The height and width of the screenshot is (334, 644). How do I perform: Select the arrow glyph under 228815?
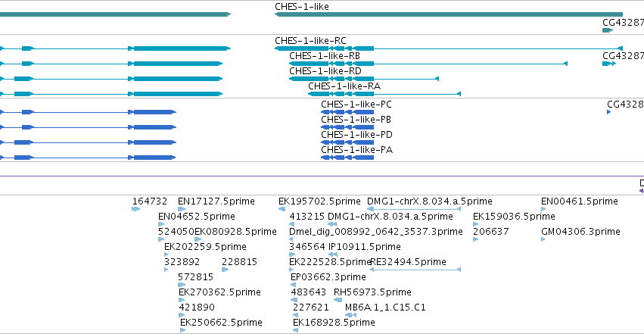(225, 270)
